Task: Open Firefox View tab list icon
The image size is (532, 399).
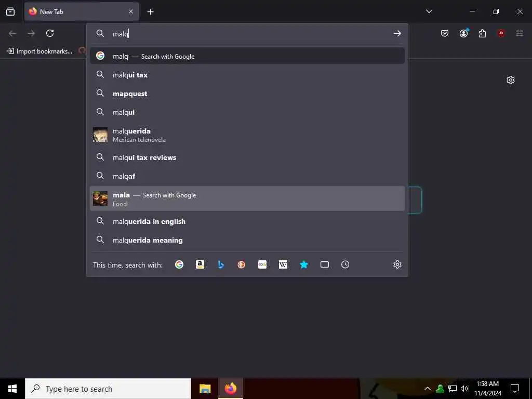Action: (x=10, y=11)
